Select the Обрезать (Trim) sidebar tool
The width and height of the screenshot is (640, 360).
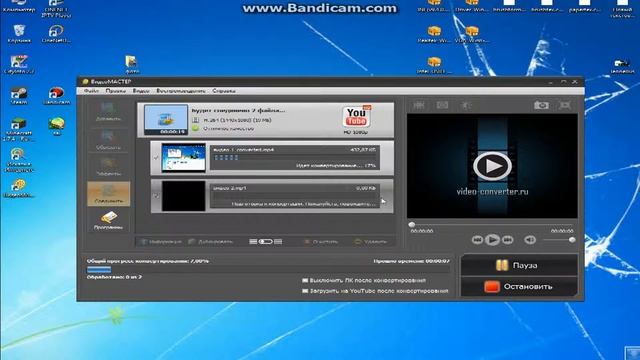(x=108, y=140)
